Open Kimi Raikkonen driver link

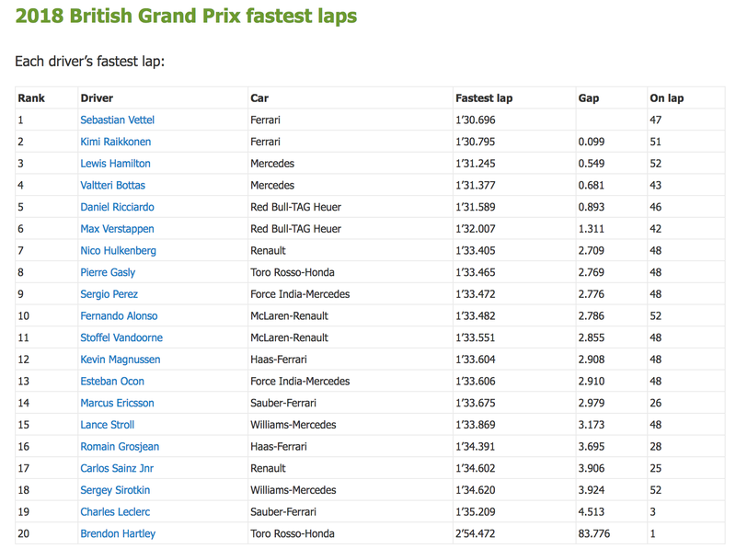tap(116, 142)
